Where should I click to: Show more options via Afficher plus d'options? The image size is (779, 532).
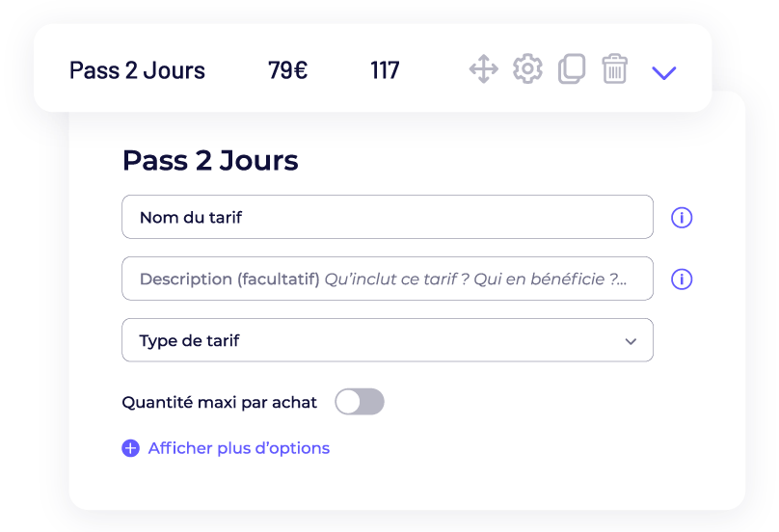(x=238, y=448)
